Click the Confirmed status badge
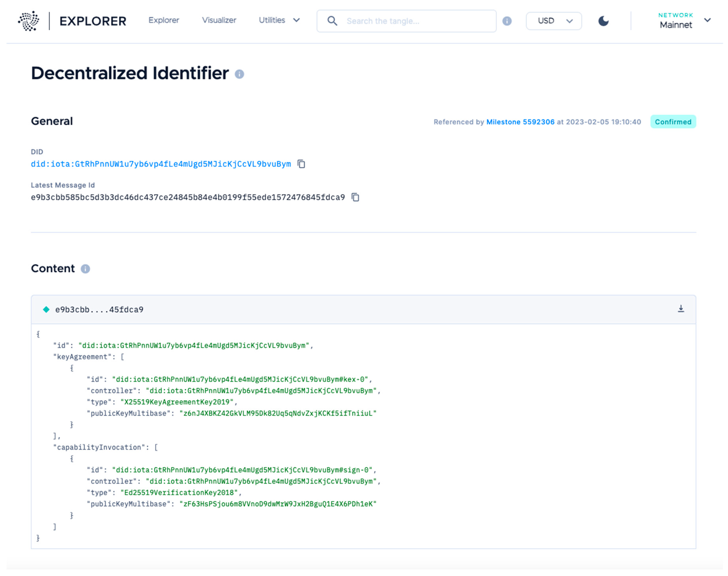This screenshot has width=728, height=576. [x=673, y=122]
